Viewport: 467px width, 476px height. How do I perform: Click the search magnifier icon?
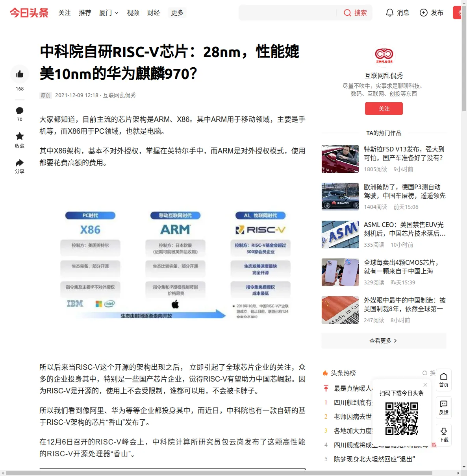click(347, 13)
